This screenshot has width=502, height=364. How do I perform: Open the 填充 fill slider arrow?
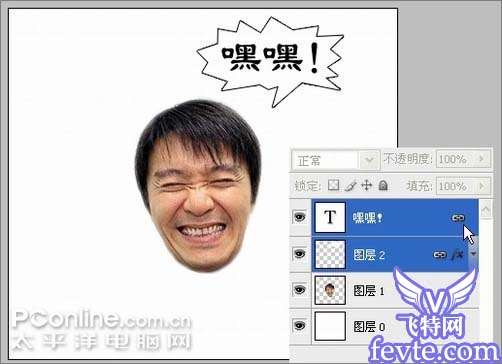coord(481,186)
